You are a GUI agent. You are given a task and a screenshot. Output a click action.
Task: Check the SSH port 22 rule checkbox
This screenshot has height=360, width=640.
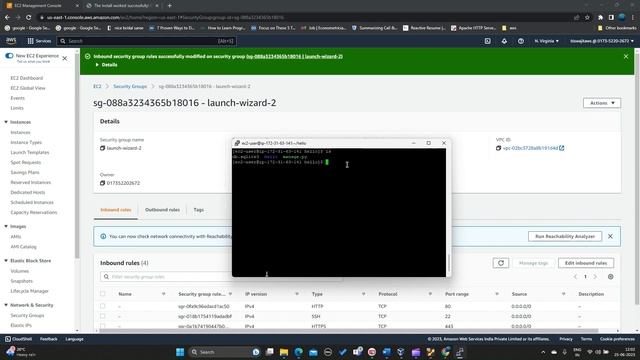pyautogui.click(x=102, y=316)
